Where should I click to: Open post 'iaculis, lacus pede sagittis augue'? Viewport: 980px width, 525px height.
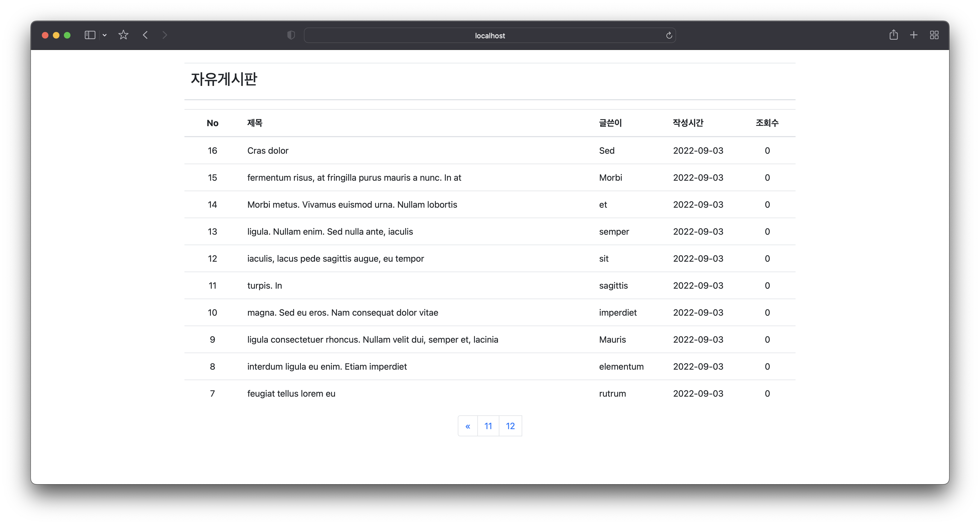(x=336, y=258)
